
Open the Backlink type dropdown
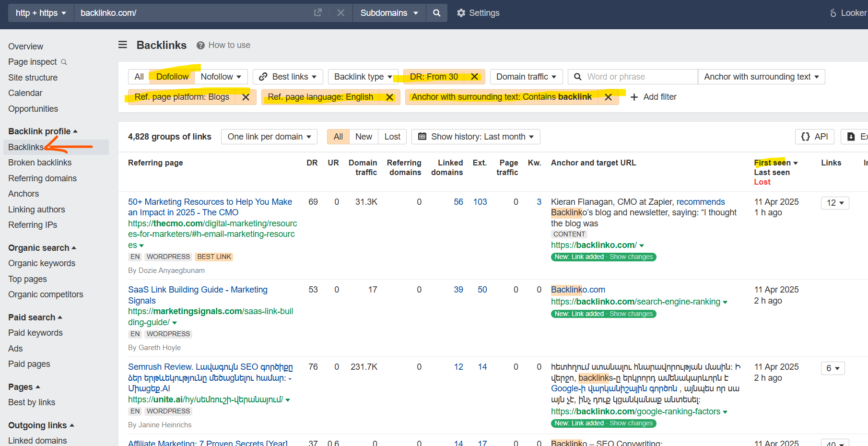coord(363,77)
